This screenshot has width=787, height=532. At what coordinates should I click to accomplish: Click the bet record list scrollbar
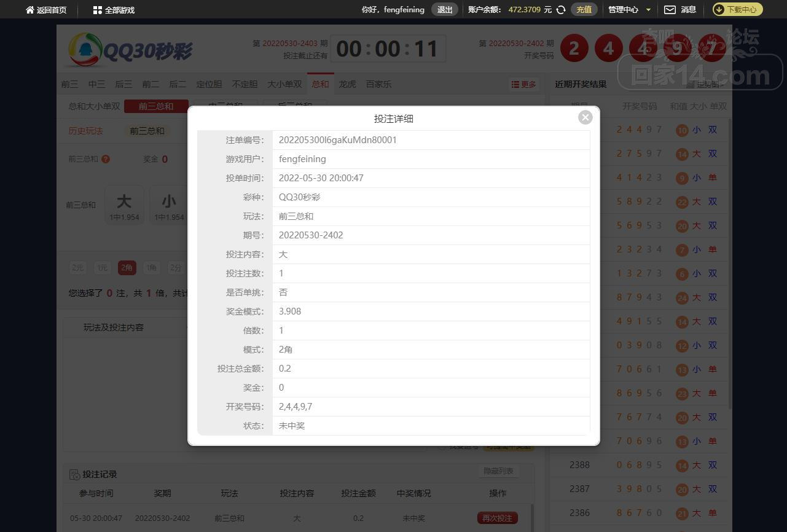532,518
